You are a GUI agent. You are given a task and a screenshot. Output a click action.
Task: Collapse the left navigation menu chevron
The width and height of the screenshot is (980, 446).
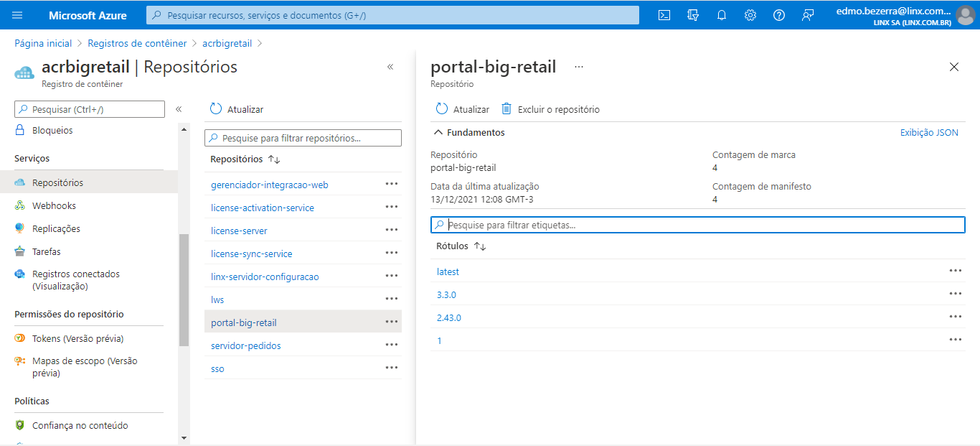[179, 109]
